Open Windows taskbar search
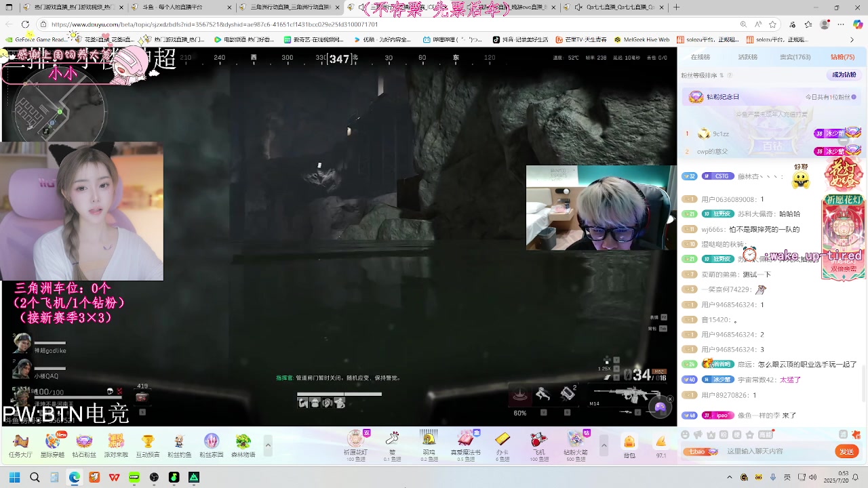This screenshot has height=488, width=868. point(35,477)
